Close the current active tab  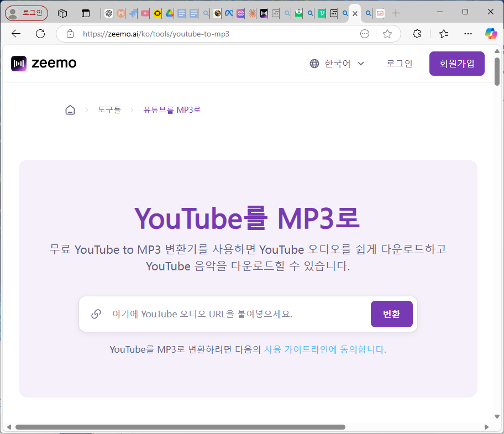coord(355,13)
